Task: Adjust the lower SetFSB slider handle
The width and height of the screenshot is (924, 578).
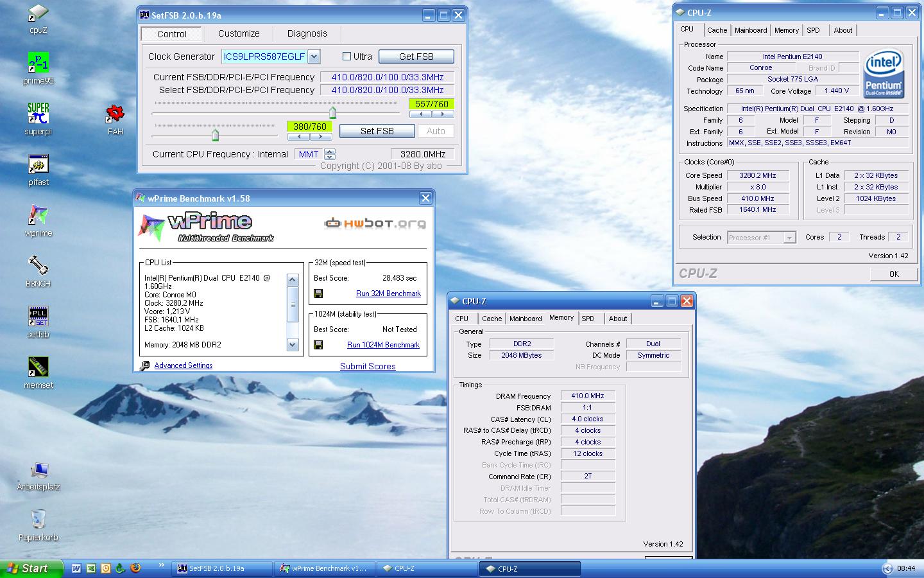Action: click(215, 135)
